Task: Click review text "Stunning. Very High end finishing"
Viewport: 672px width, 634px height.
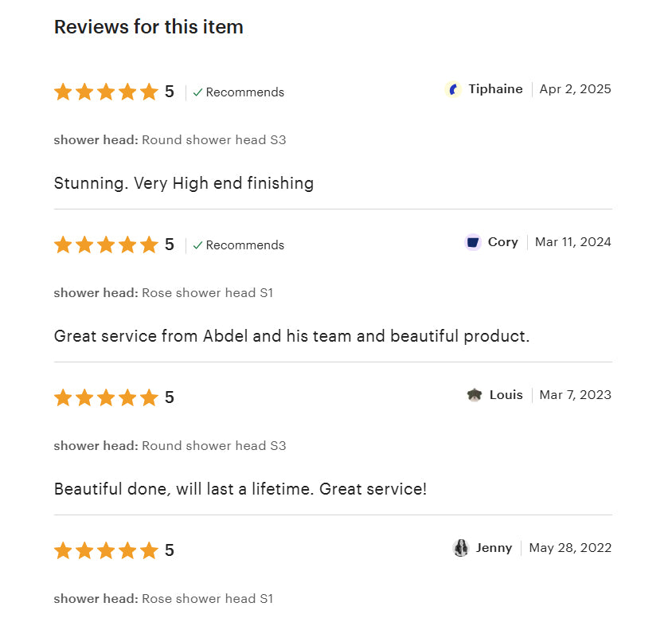Action: [184, 183]
